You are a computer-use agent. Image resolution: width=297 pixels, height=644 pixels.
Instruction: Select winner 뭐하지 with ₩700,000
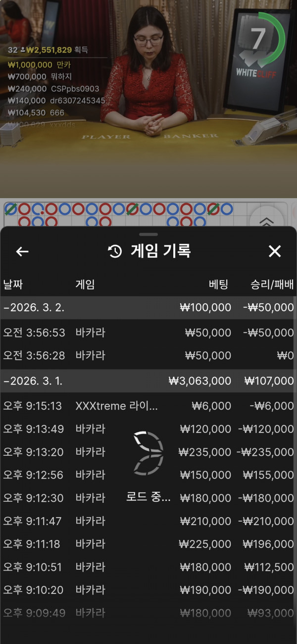pos(40,77)
